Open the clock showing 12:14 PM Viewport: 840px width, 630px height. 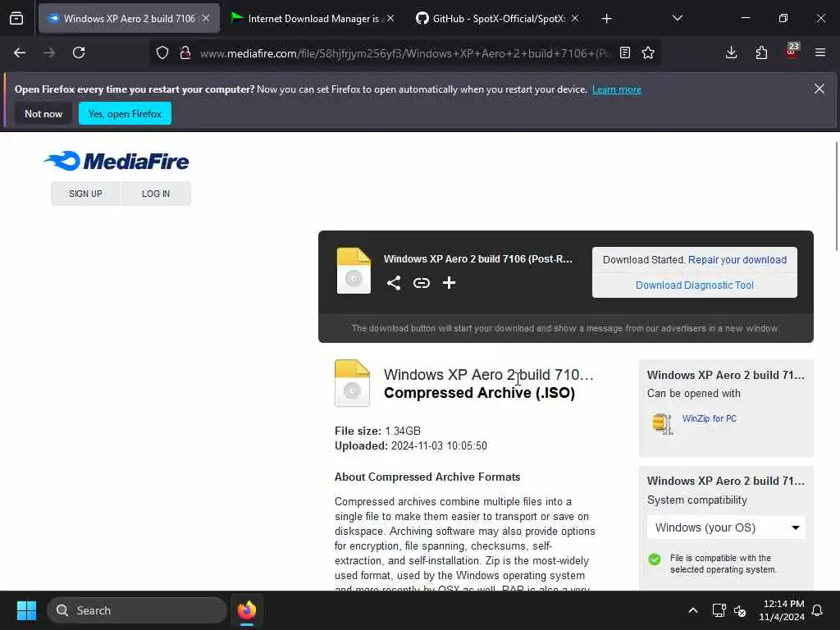pyautogui.click(x=781, y=610)
